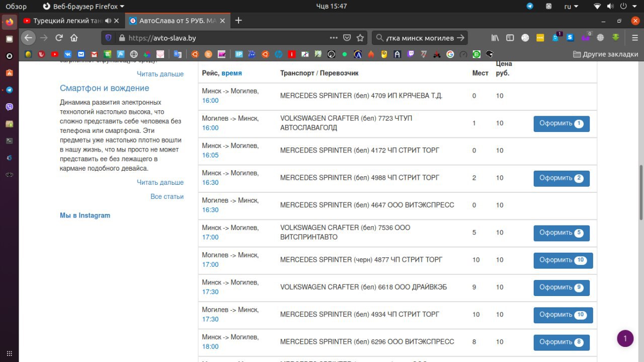This screenshot has width=644, height=362.
Task: Open VK bookmark in bookmarks toolbar
Action: pos(67,54)
